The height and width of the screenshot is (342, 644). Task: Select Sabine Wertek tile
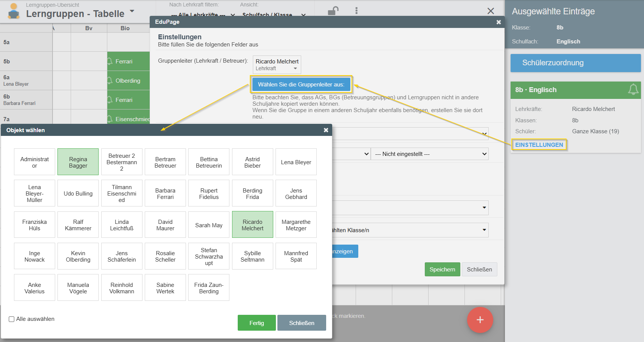click(165, 288)
